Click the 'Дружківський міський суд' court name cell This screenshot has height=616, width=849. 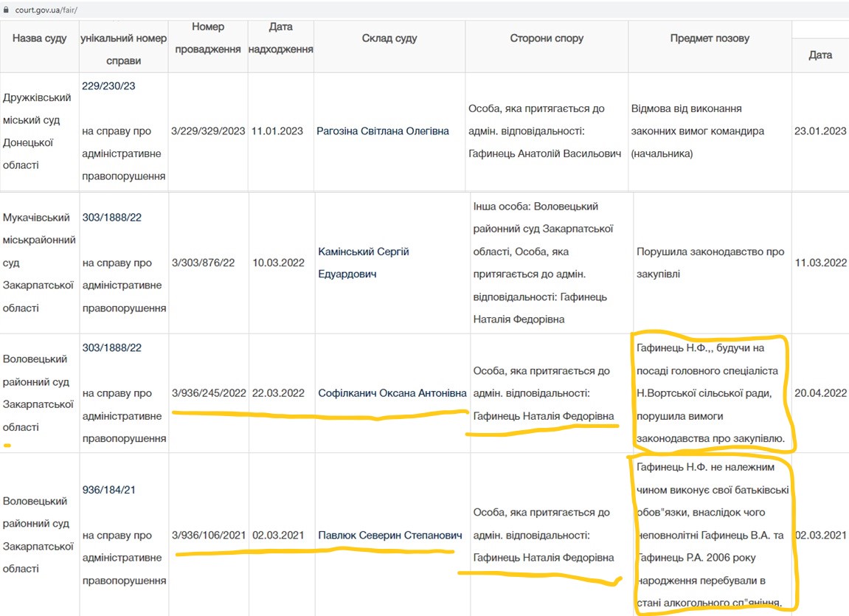coord(38,131)
